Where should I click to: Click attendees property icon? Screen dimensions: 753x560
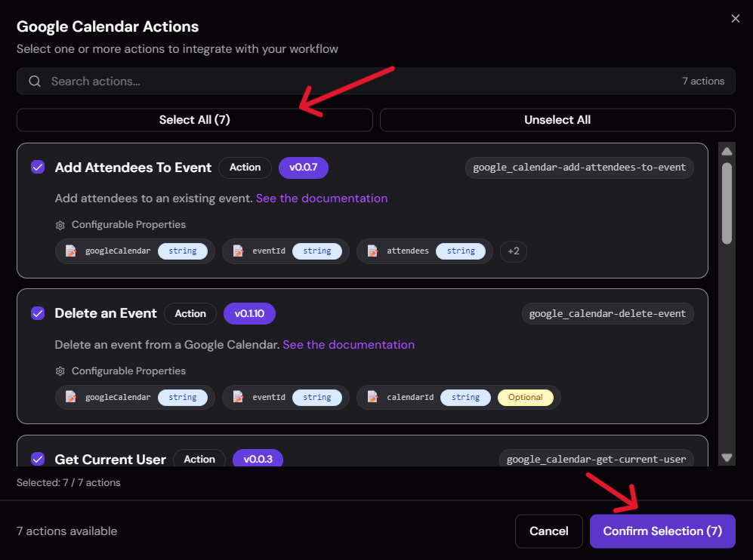372,251
